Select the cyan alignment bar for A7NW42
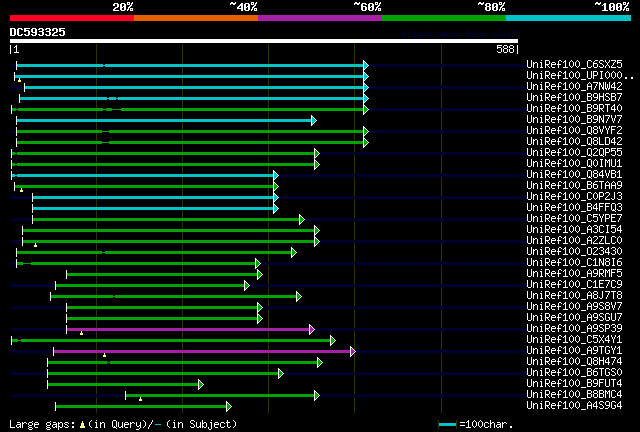Viewport: 640px width, 432px height. (x=194, y=87)
